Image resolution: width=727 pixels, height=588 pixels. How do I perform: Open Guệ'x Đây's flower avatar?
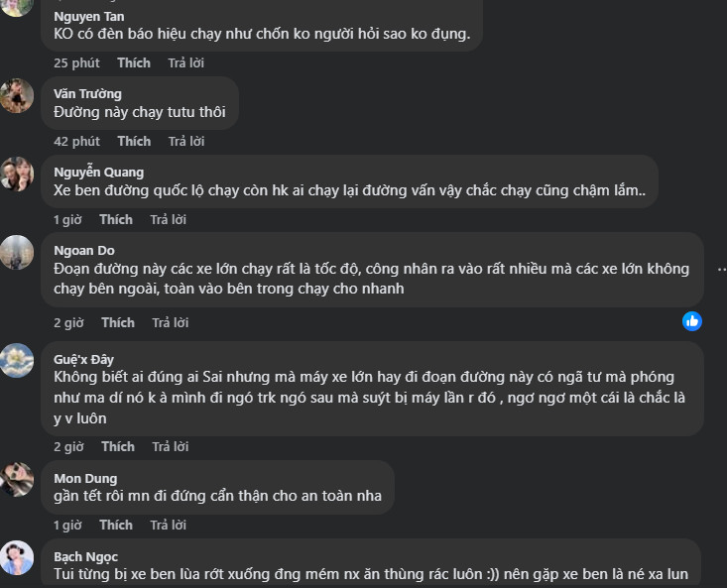pos(17,361)
